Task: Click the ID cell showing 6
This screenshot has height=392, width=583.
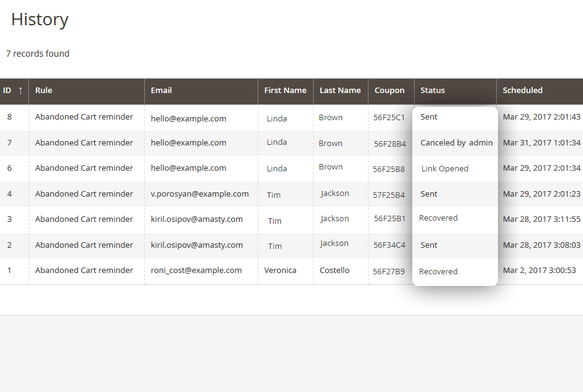Action: coord(9,168)
